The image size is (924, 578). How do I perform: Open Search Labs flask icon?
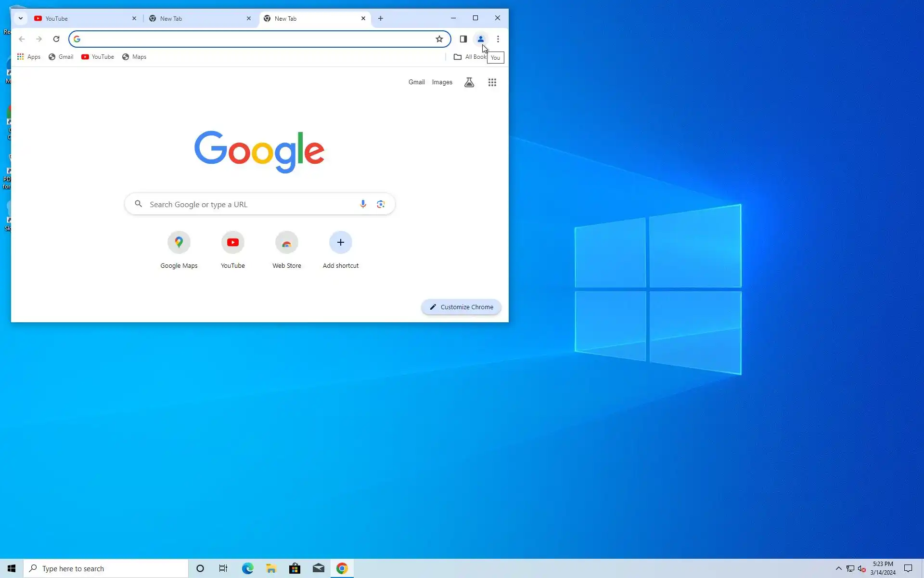469,82
